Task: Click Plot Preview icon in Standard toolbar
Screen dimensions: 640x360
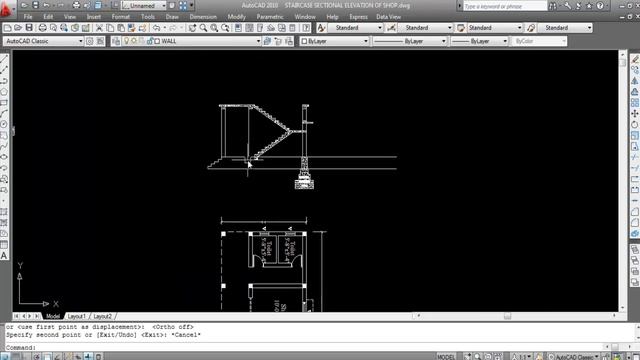Action: [x=53, y=28]
